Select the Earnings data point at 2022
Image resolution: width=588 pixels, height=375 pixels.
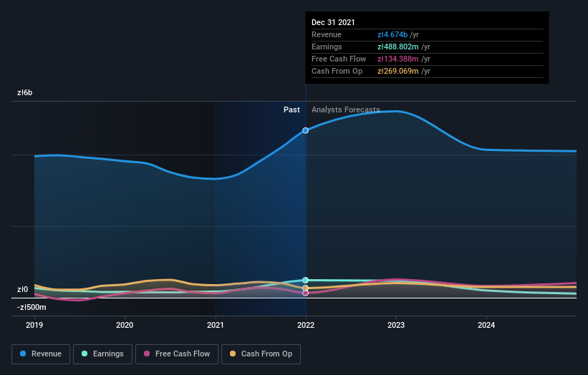click(x=306, y=281)
